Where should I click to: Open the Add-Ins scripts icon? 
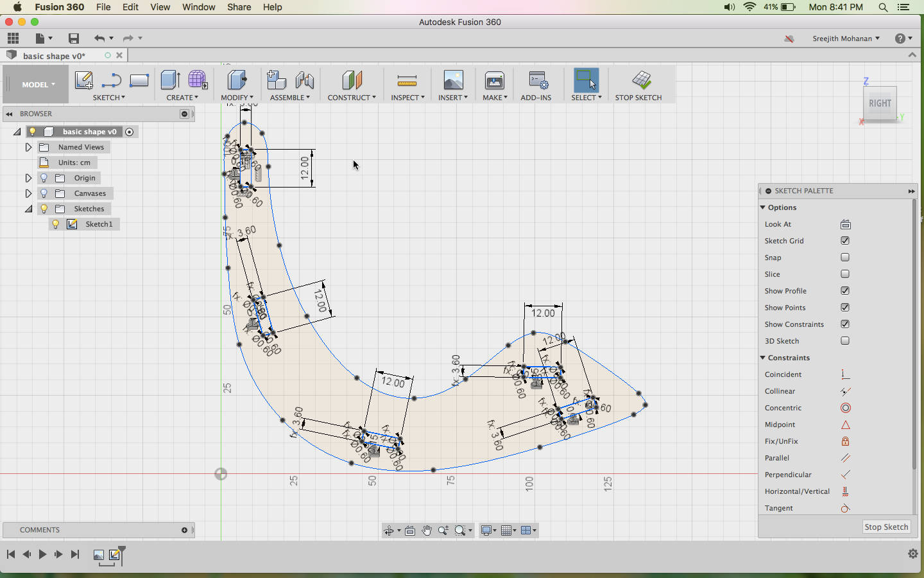coord(538,80)
